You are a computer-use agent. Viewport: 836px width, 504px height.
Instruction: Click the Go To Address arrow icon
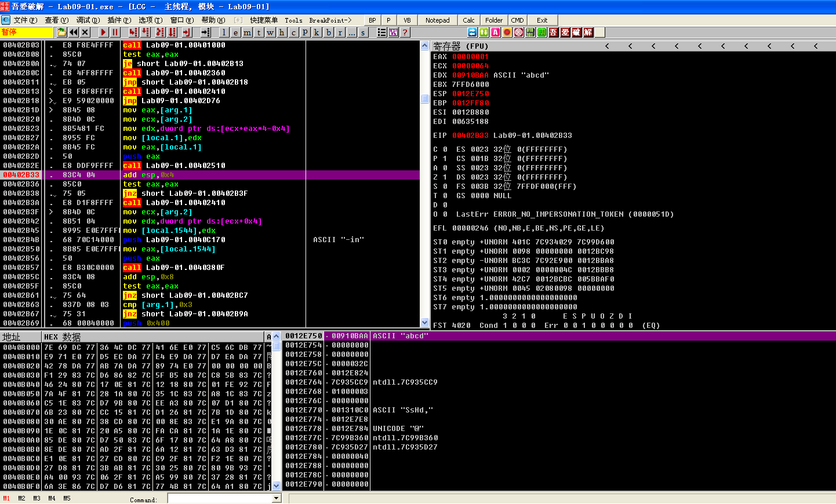point(206,32)
